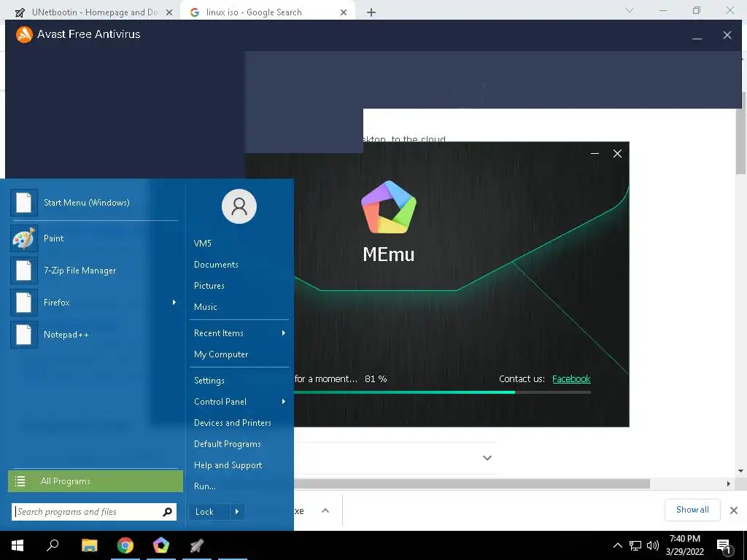Open Documents from start menu

point(216,264)
